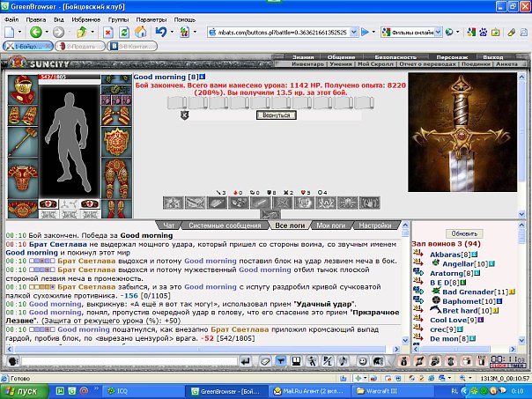Click the leg armor equipment slot
Image resolution: width=532 pixels, height=399 pixels.
tap(116, 178)
